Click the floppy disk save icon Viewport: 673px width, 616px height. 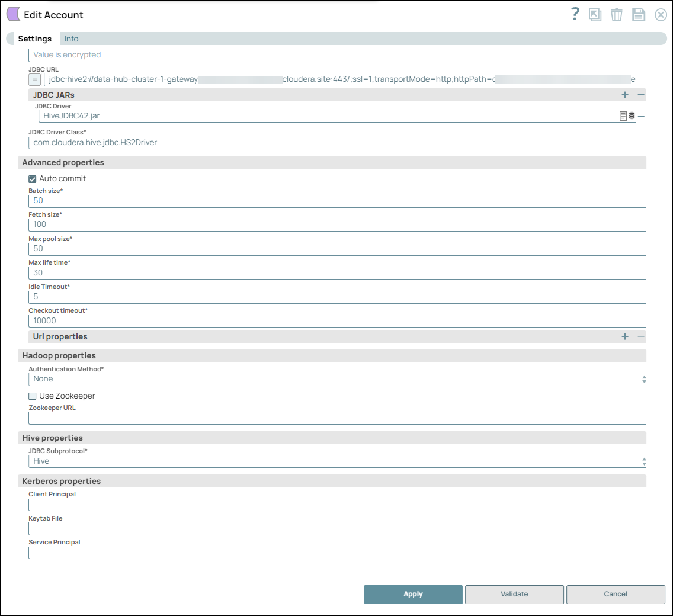click(639, 15)
